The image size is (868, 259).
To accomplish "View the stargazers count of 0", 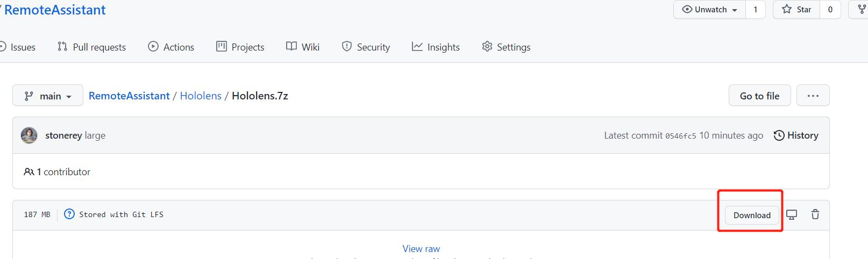I will [x=830, y=10].
